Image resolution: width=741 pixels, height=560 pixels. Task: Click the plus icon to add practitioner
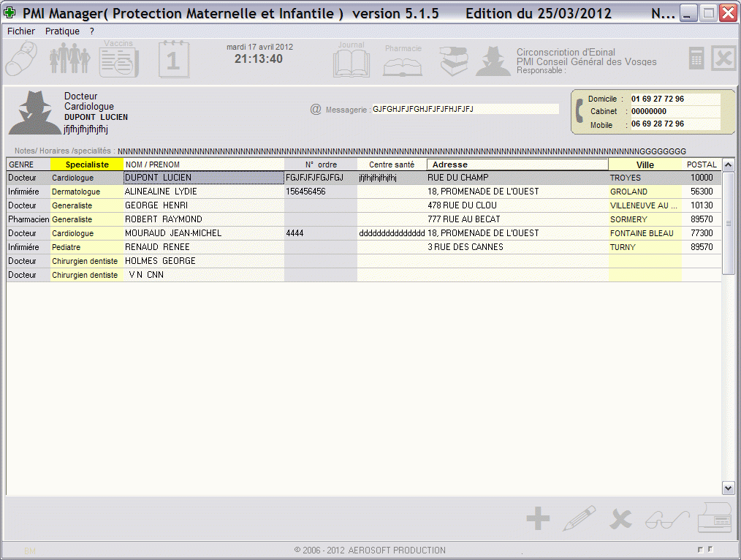(538, 519)
